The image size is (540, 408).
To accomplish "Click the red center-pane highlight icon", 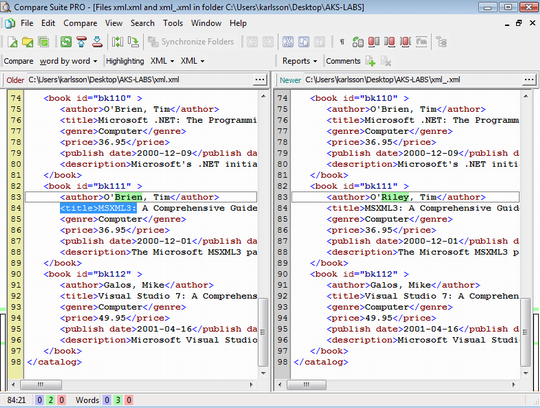I will [x=405, y=42].
